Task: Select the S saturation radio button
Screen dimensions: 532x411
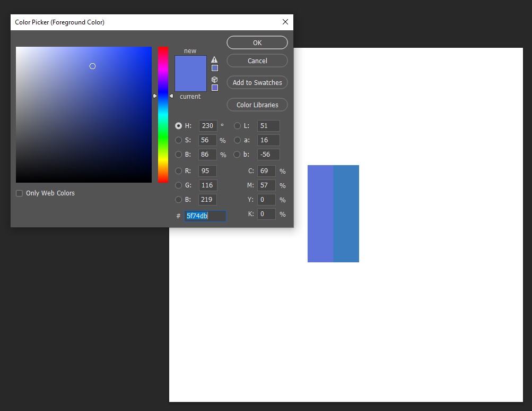Action: (179, 140)
